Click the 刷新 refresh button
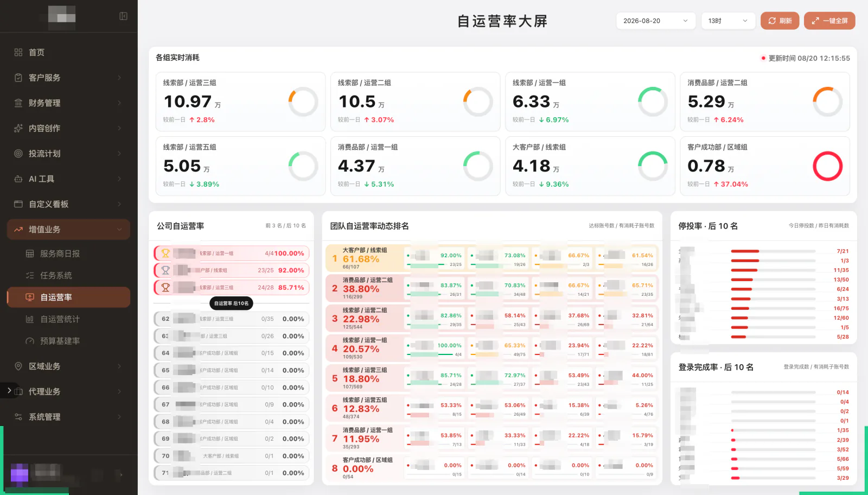 [x=780, y=21]
